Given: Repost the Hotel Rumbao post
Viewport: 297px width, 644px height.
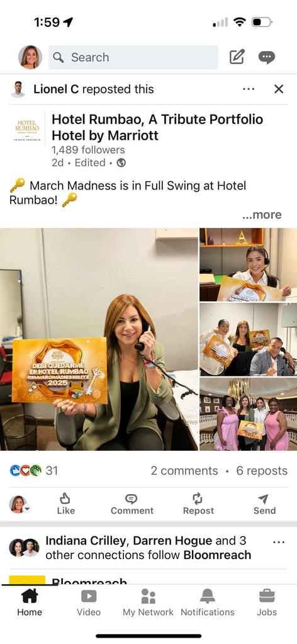Looking at the screenshot, I should pyautogui.click(x=198, y=504).
